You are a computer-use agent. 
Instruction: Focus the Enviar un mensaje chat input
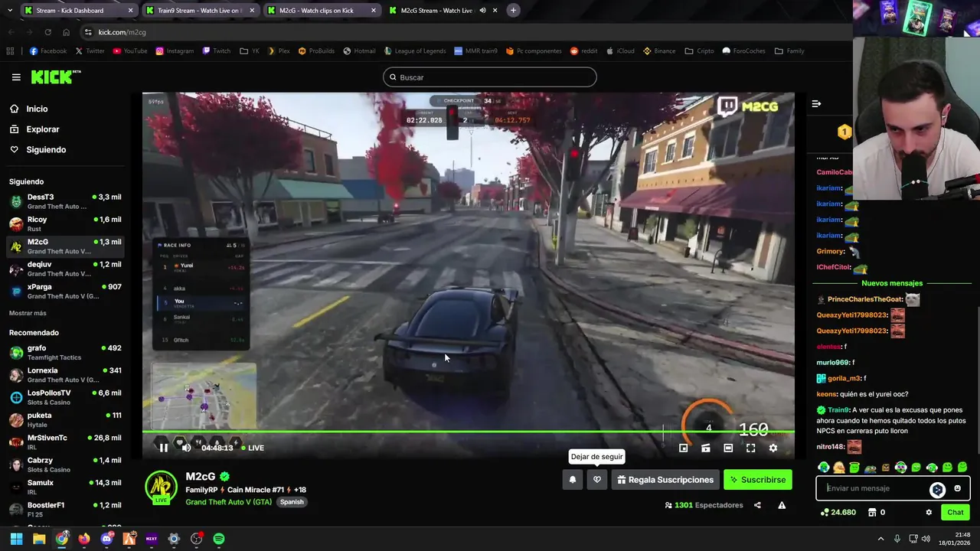[873, 488]
